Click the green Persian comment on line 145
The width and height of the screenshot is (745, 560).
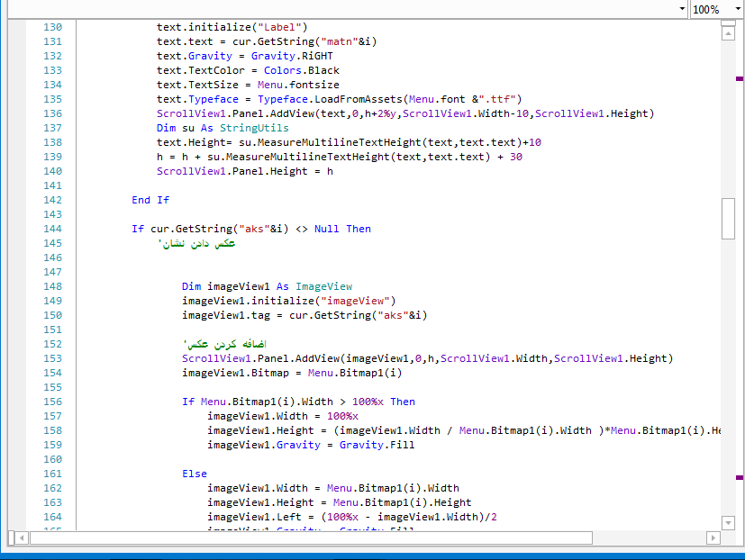(x=196, y=243)
